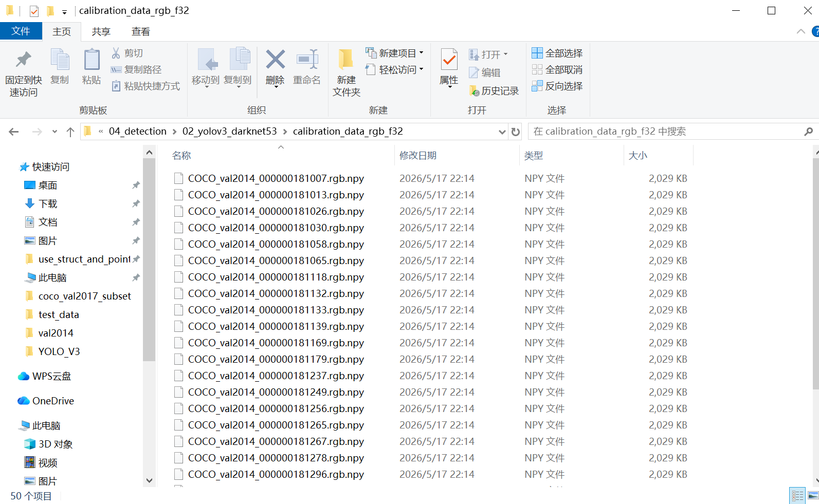The width and height of the screenshot is (819, 504).
Task: Click the Cut (剪切) scissors icon
Action: [x=116, y=53]
